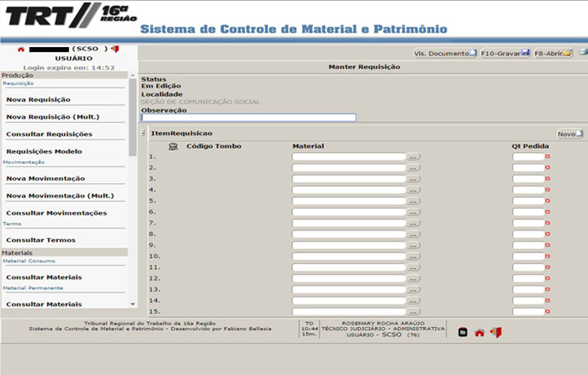Open material lookup for row 11
The image size is (588, 375).
(x=413, y=268)
